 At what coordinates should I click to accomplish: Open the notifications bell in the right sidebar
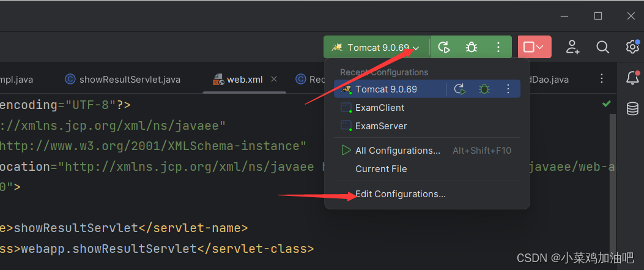(632, 78)
